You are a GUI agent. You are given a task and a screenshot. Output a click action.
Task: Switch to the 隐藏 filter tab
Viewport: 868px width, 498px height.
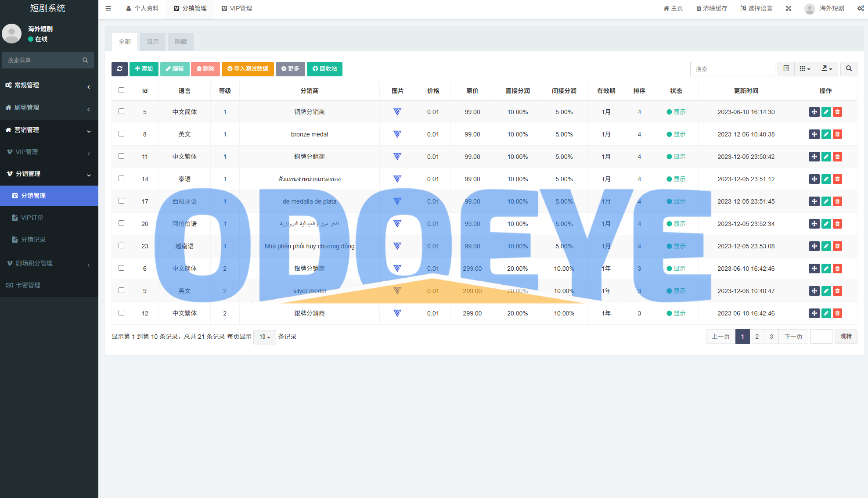[181, 42]
